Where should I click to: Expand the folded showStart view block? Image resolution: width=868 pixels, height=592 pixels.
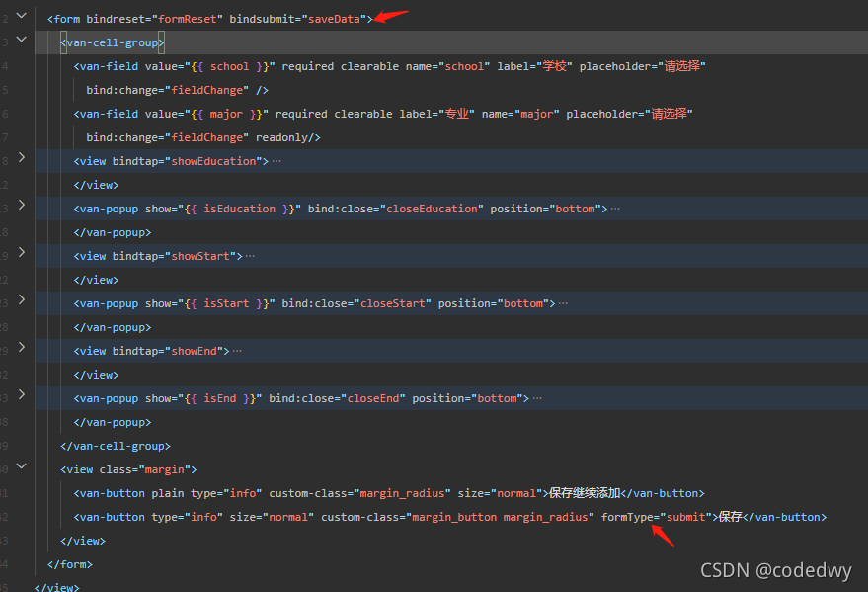(21, 252)
